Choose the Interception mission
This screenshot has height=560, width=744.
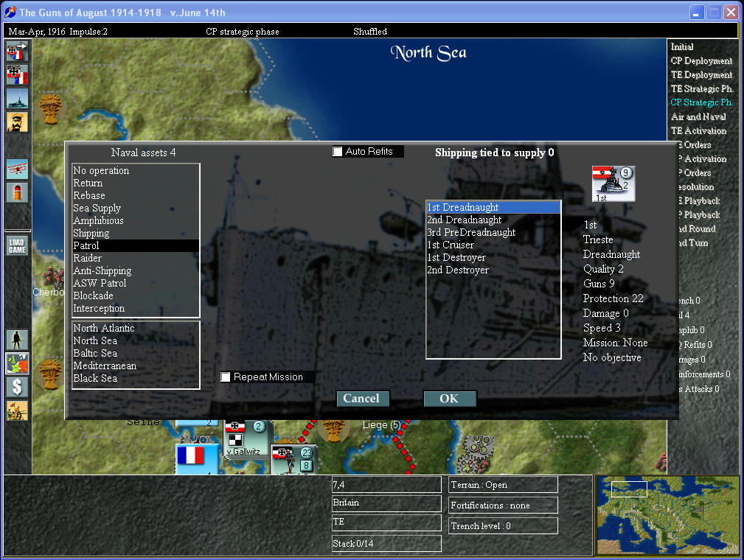point(136,308)
